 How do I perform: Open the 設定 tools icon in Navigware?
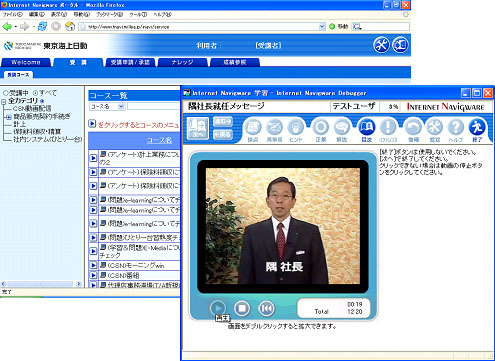[x=435, y=127]
